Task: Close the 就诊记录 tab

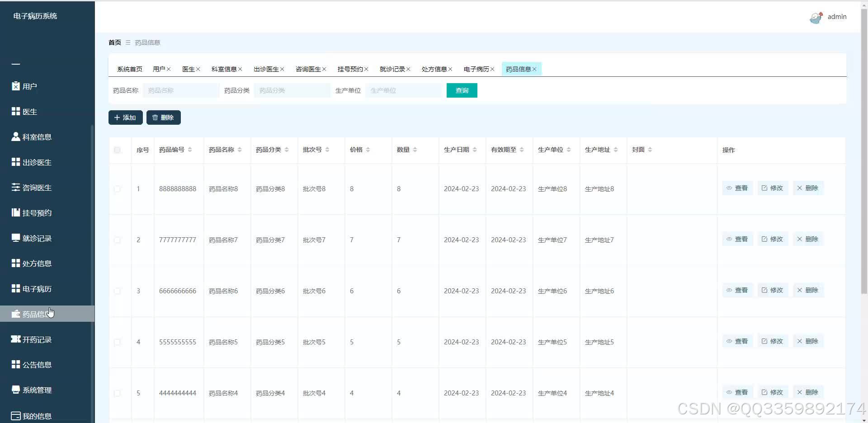Action: click(408, 69)
